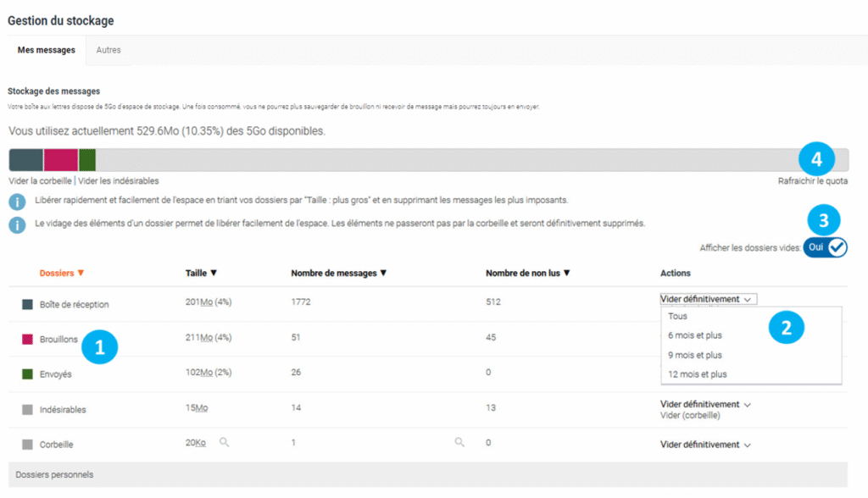868x498 pixels.
Task: Switch to the Autres tab
Action: coord(108,49)
